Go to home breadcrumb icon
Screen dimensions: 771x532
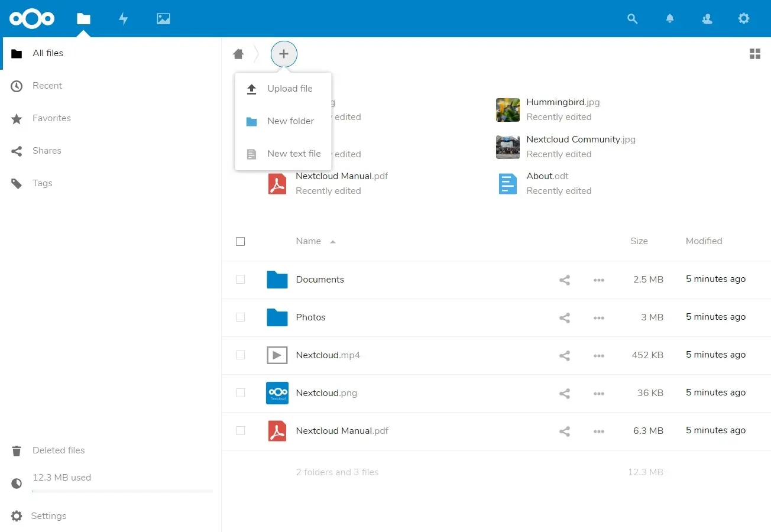[x=238, y=54]
